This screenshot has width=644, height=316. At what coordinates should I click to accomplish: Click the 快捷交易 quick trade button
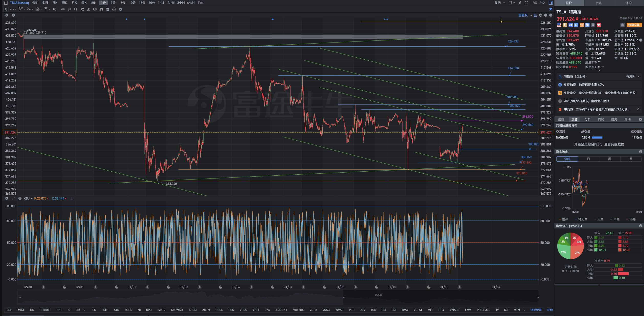pos(634,25)
